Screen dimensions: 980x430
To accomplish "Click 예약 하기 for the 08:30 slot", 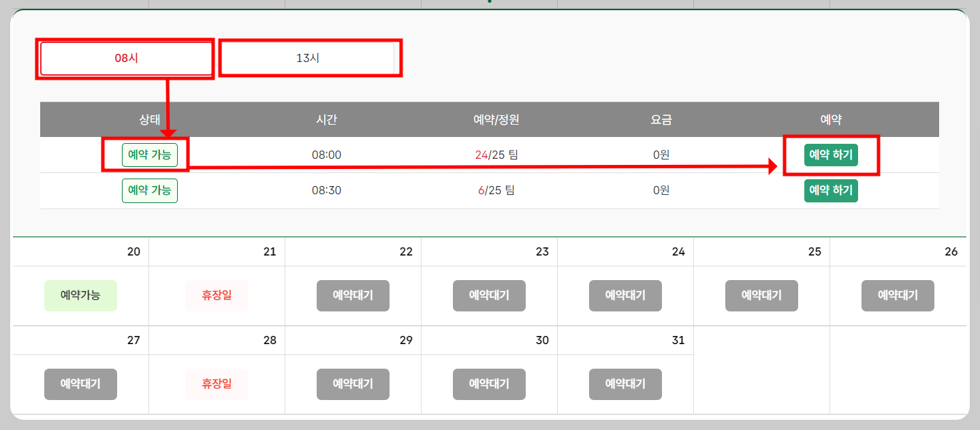I will pyautogui.click(x=831, y=190).
